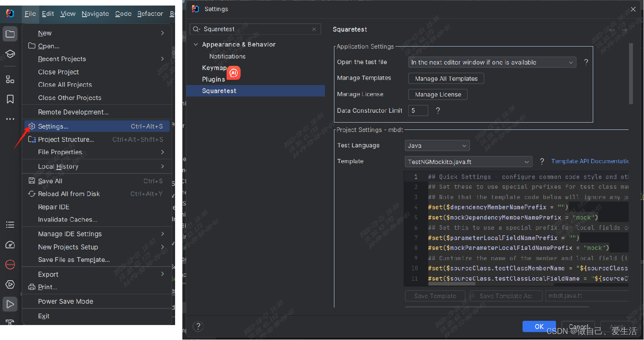Choose Invalidate Caches... menu entry

(97, 220)
